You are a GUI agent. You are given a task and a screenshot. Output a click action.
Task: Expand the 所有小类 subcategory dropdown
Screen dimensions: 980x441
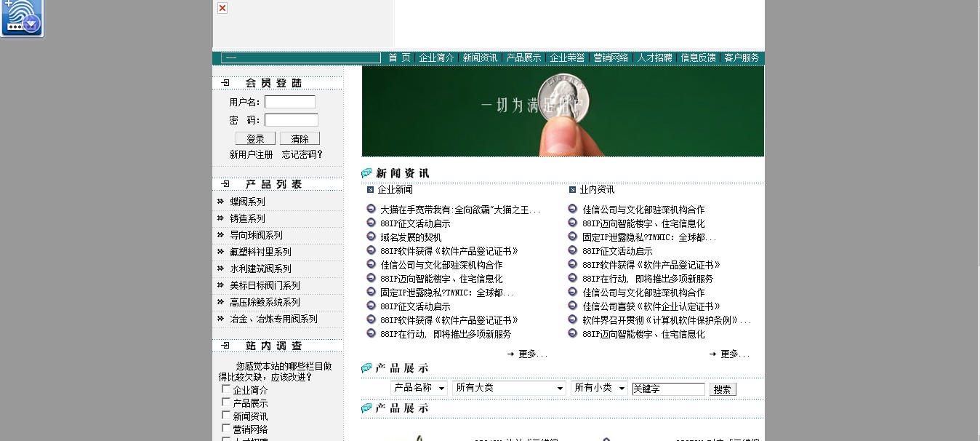click(599, 389)
